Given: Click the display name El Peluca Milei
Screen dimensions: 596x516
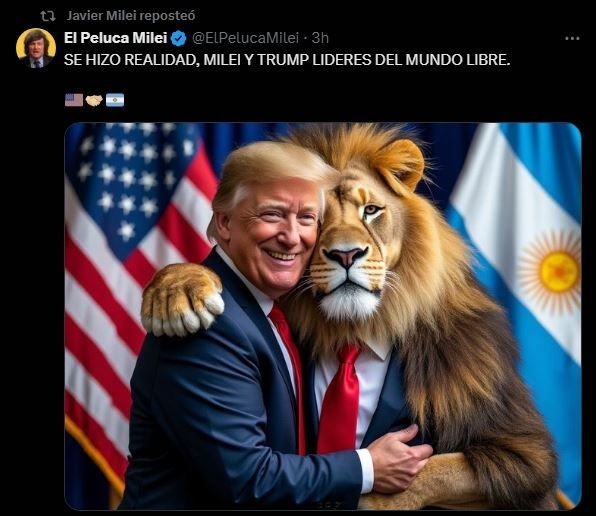Looking at the screenshot, I should pyautogui.click(x=116, y=38).
